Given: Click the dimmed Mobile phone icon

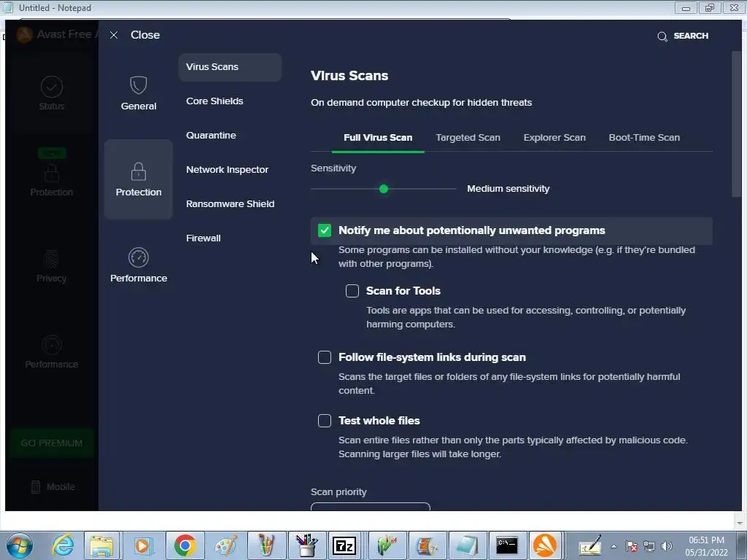Looking at the screenshot, I should pyautogui.click(x=36, y=486).
